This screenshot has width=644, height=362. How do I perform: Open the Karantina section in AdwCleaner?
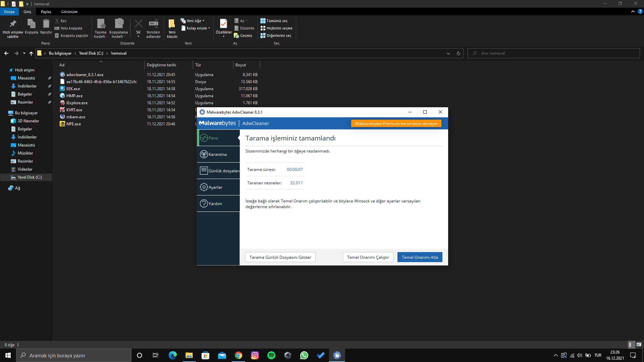218,154
